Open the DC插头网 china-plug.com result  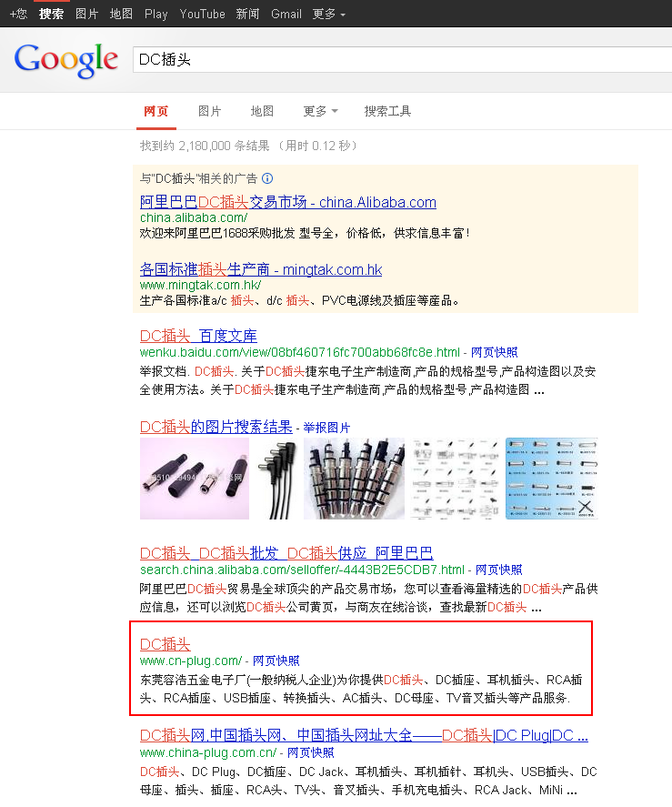[x=364, y=735]
